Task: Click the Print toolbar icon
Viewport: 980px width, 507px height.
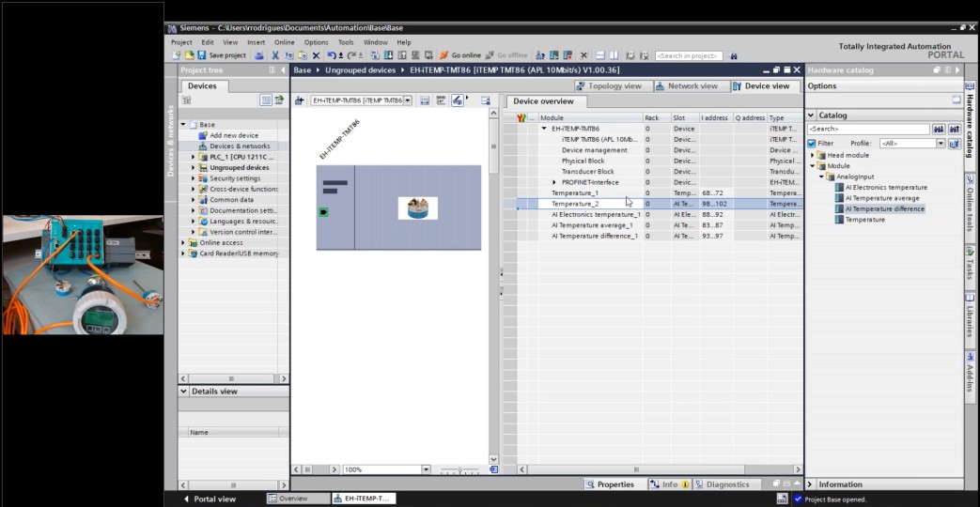Action: click(259, 55)
